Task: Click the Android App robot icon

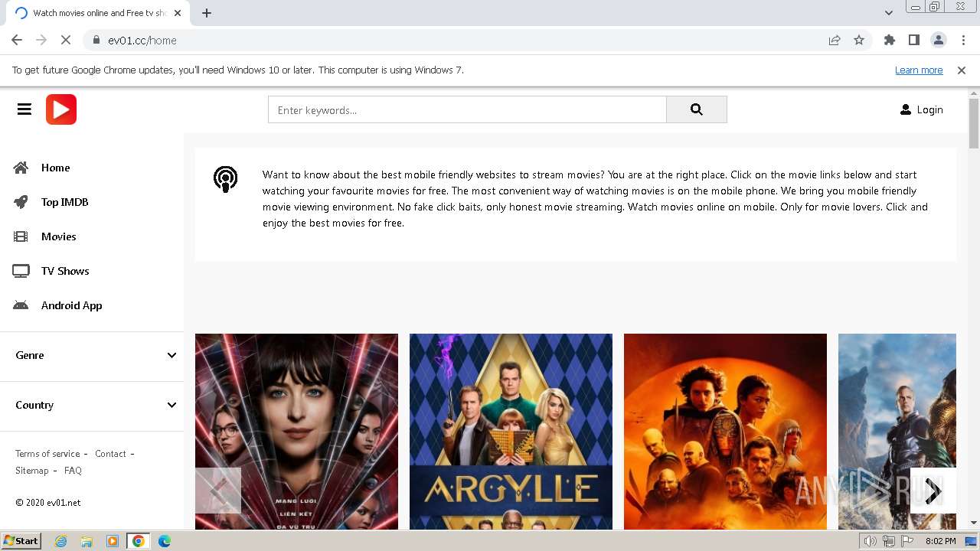Action: click(21, 305)
